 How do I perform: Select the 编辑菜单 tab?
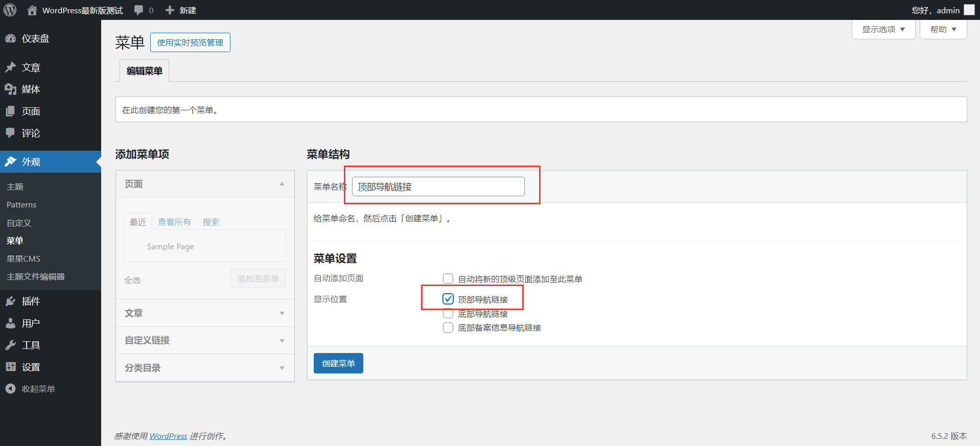point(145,71)
